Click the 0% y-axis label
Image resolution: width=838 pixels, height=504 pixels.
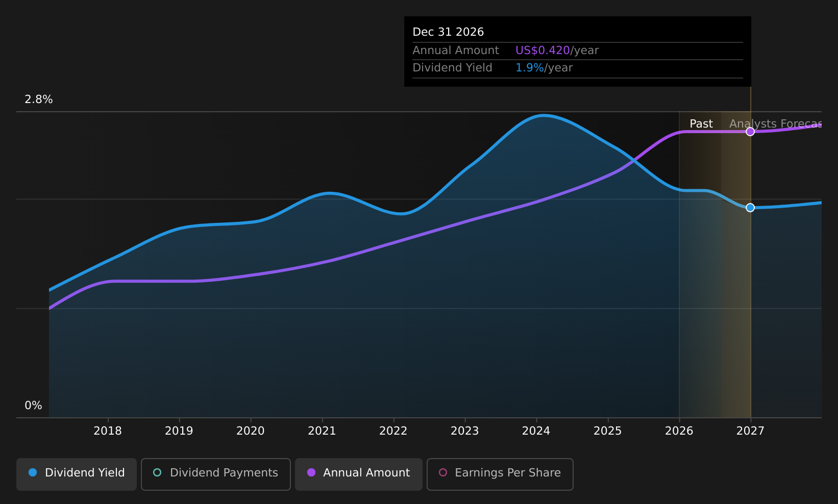click(x=34, y=406)
